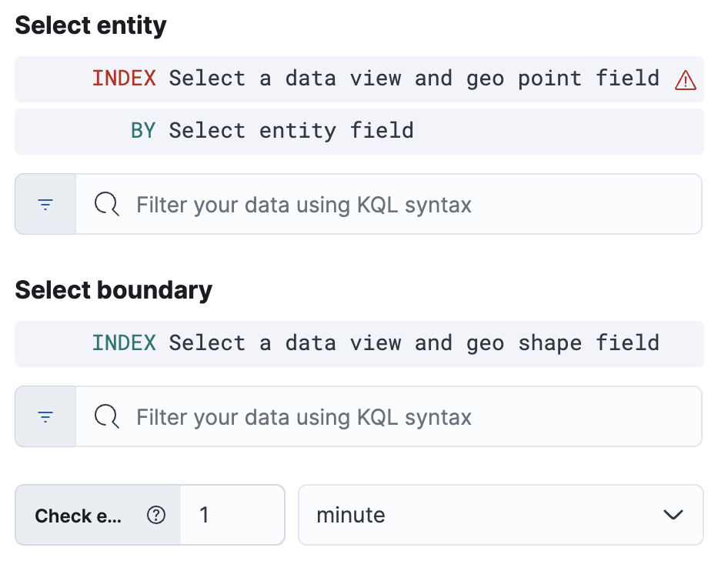Screen dimensions: 728x571
Task: Expand the 'Select entity field' expression
Action: point(291,131)
